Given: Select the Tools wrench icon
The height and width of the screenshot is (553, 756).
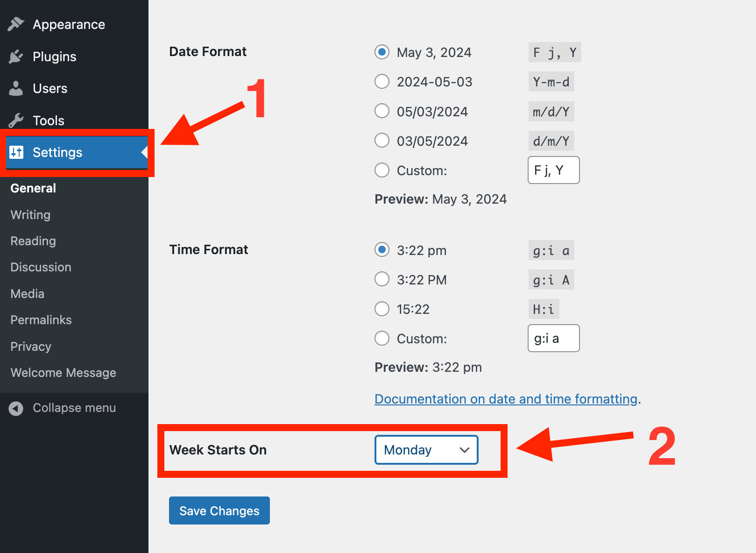Looking at the screenshot, I should [16, 120].
